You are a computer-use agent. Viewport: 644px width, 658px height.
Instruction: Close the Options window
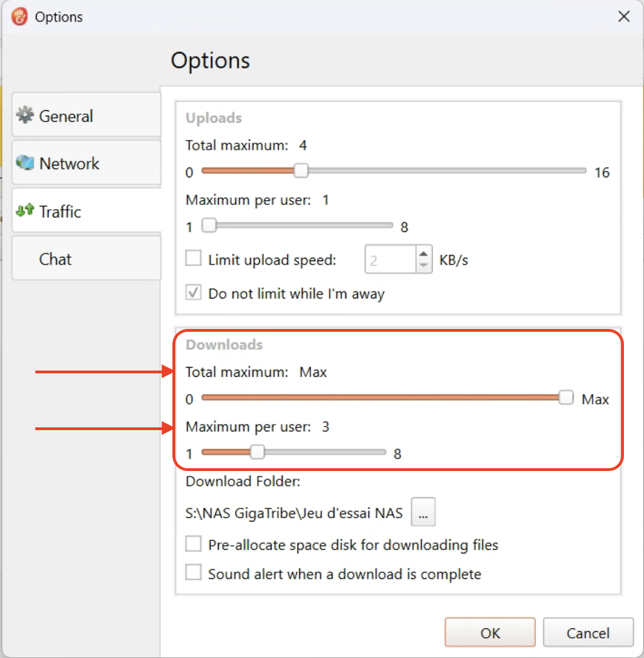click(x=623, y=16)
